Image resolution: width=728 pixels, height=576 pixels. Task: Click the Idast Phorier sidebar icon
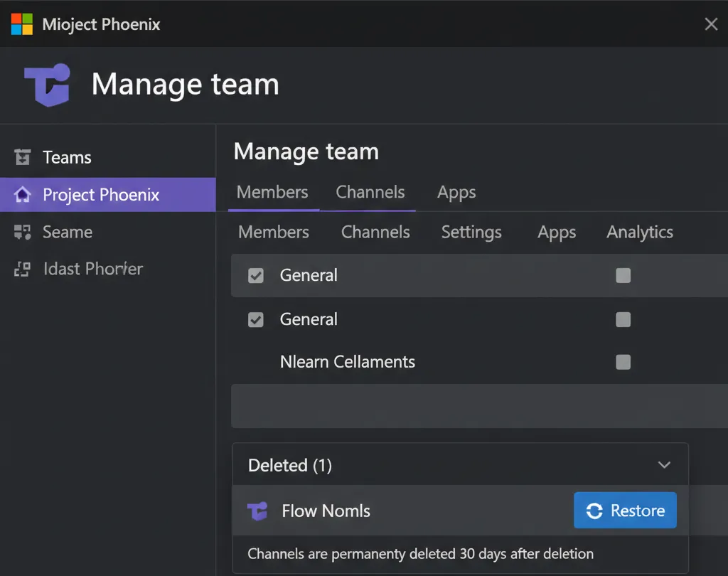point(23,269)
